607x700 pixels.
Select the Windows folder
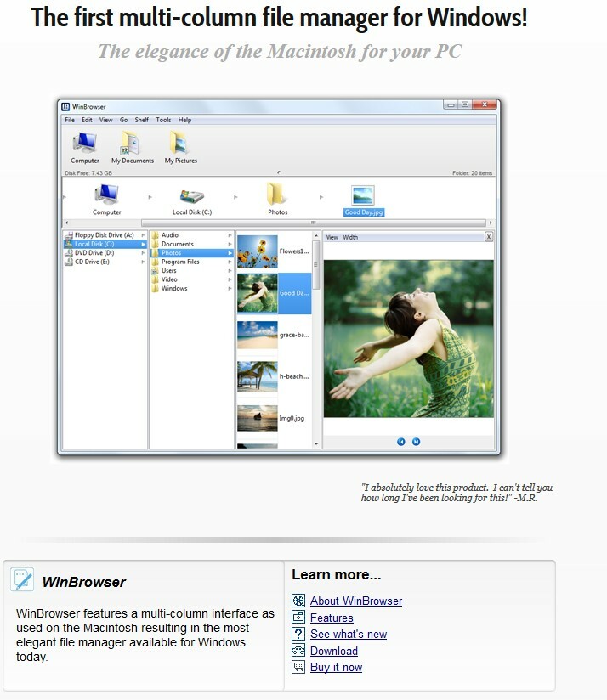tap(191, 288)
